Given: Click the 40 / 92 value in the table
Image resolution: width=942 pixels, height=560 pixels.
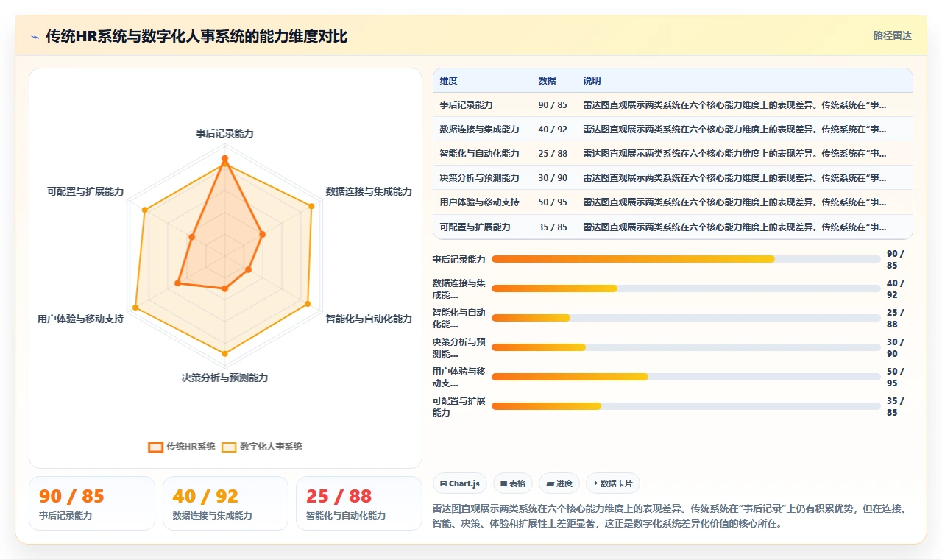Looking at the screenshot, I should click(x=553, y=130).
